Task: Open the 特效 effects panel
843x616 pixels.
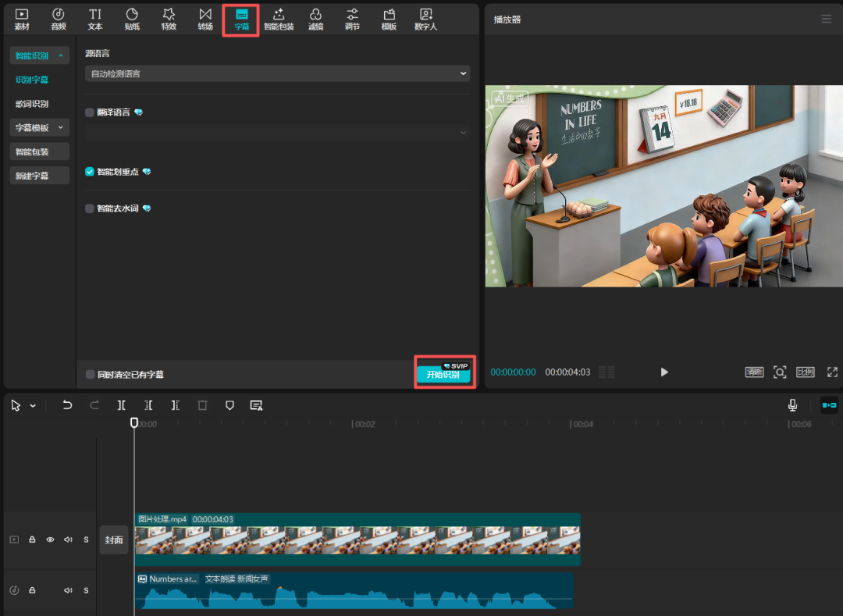Action: click(169, 20)
